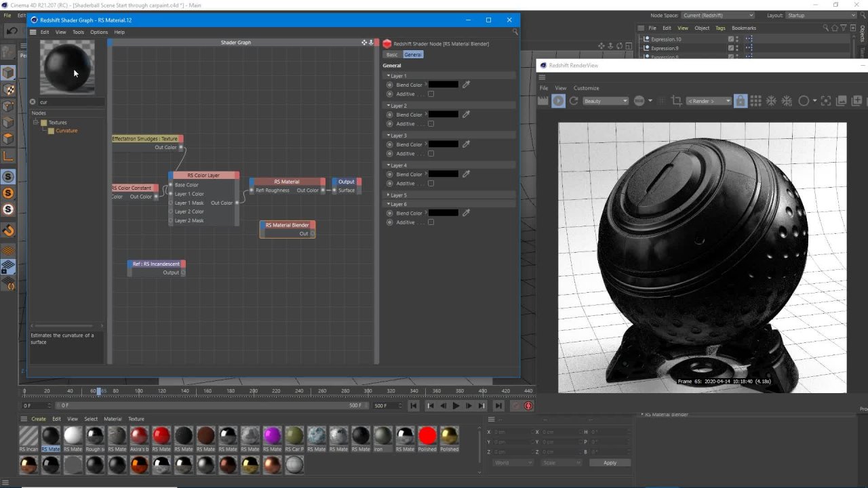Open the Beauty AOV dropdown
The width and height of the screenshot is (868, 488).
click(606, 101)
